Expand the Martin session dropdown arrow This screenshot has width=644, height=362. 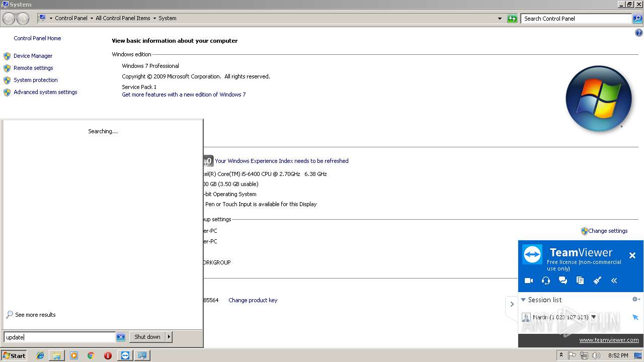coord(594,317)
